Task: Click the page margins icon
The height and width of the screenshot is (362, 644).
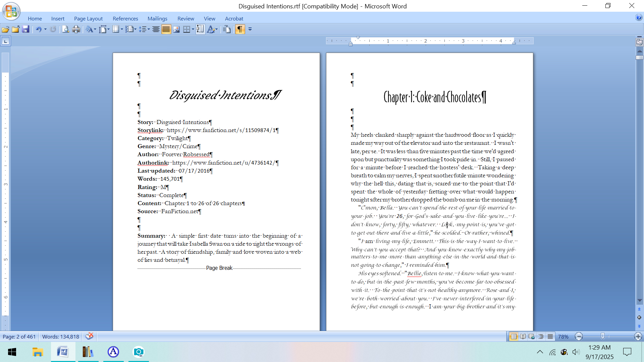Action: coord(103,29)
